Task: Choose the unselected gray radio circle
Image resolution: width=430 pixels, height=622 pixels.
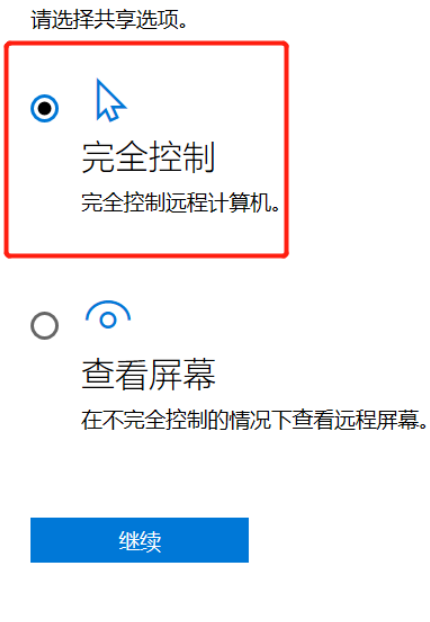Action: (44, 326)
